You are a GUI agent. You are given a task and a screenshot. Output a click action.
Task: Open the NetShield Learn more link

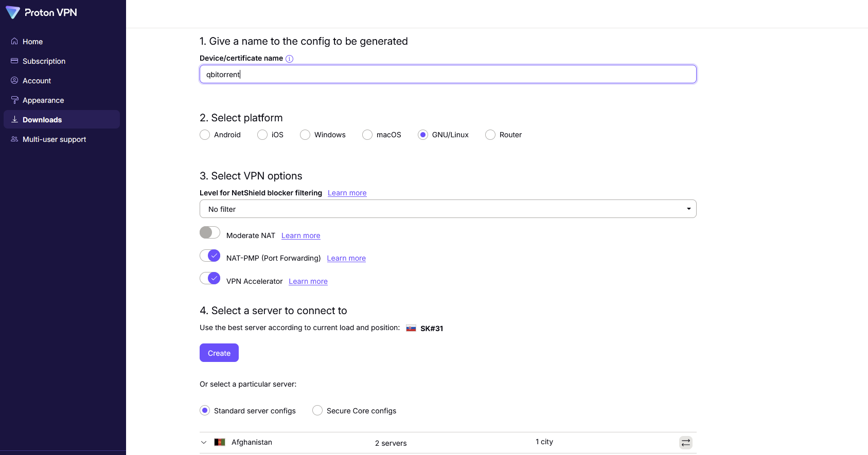347,193
